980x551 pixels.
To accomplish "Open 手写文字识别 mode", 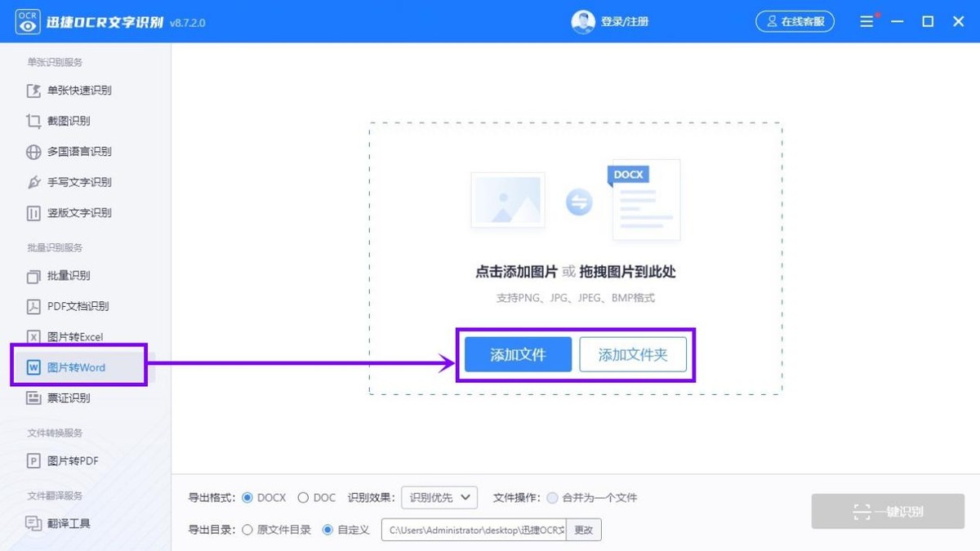I will [73, 182].
